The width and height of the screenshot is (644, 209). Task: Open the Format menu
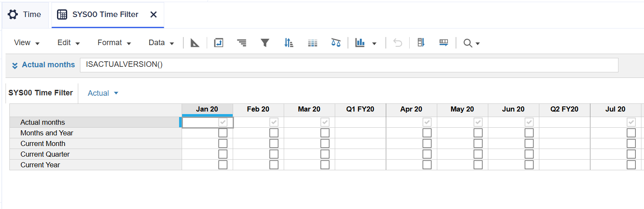click(x=114, y=43)
